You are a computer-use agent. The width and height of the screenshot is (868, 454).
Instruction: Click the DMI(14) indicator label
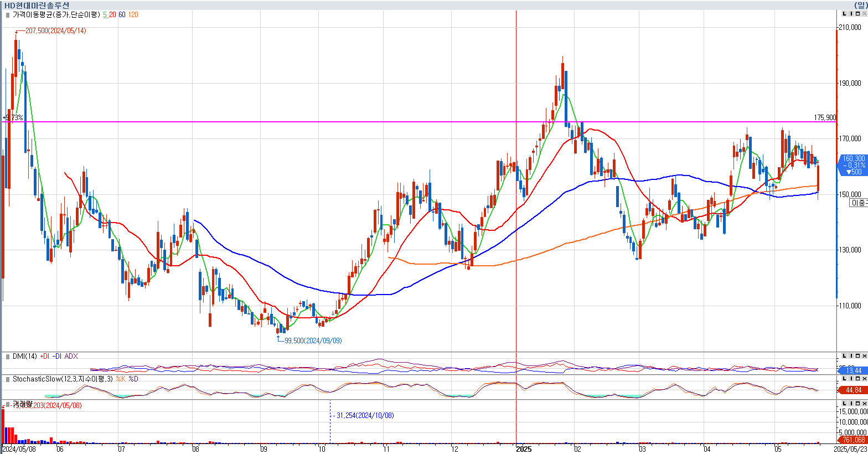(24, 356)
